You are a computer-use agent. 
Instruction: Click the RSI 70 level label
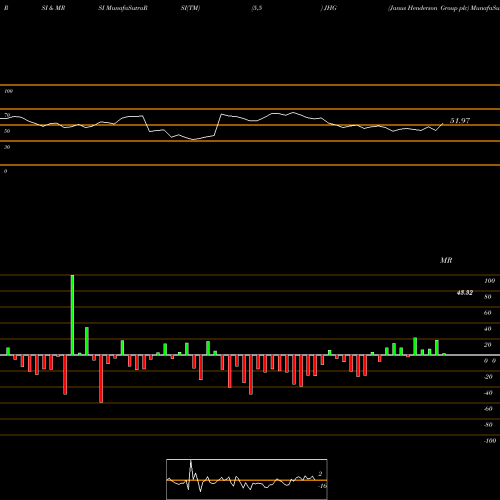coord(7,115)
